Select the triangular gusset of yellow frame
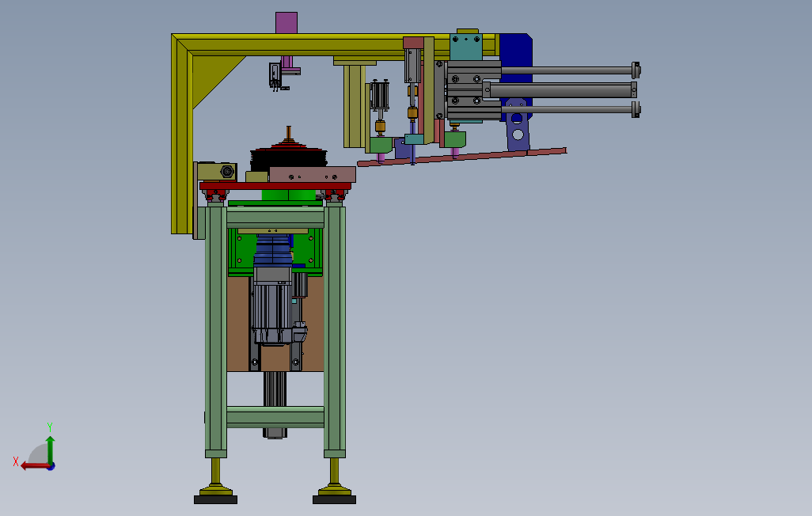This screenshot has width=812, height=516. click(x=211, y=76)
